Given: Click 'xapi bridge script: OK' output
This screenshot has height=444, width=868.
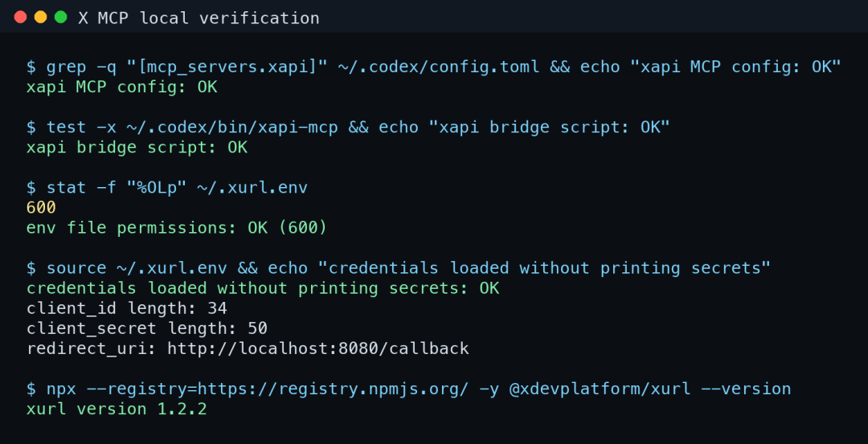Looking at the screenshot, I should click(x=137, y=148).
